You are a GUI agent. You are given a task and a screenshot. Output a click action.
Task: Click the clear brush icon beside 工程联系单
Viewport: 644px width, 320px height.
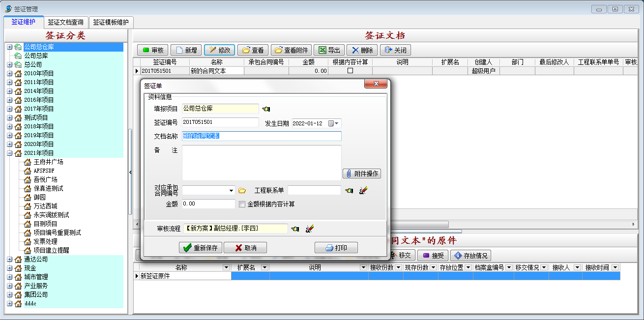point(363,191)
